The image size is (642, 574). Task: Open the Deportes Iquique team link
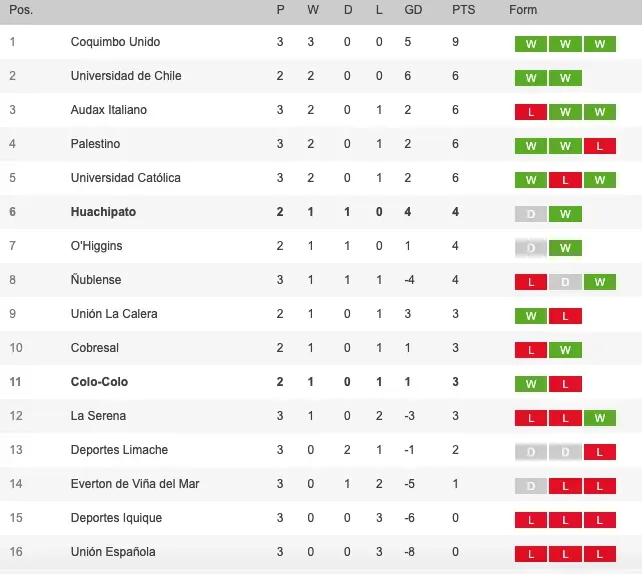click(x=116, y=518)
